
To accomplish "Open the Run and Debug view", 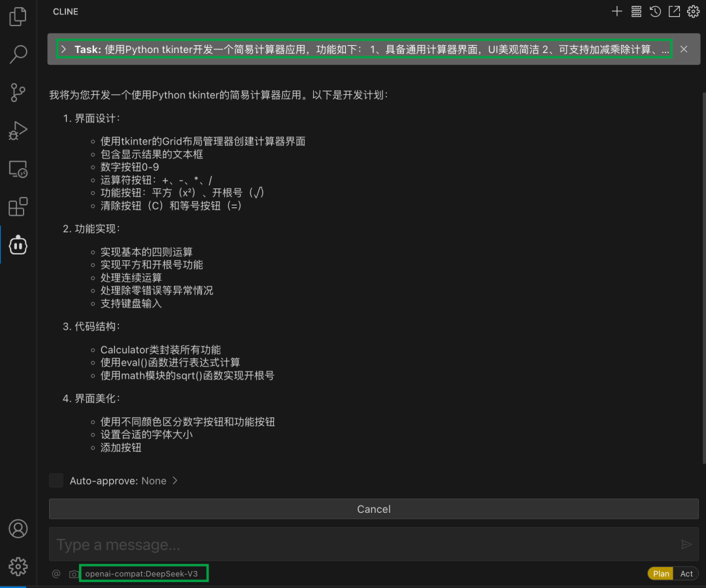I will (18, 131).
